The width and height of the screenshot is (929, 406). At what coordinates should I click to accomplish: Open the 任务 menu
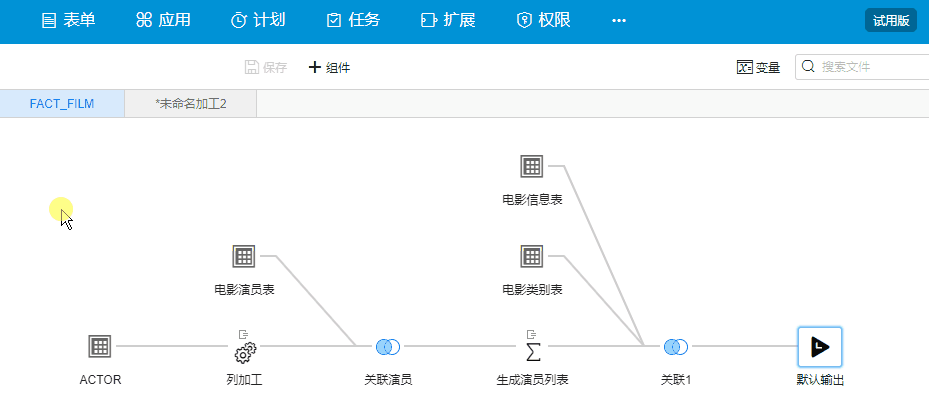(353, 20)
